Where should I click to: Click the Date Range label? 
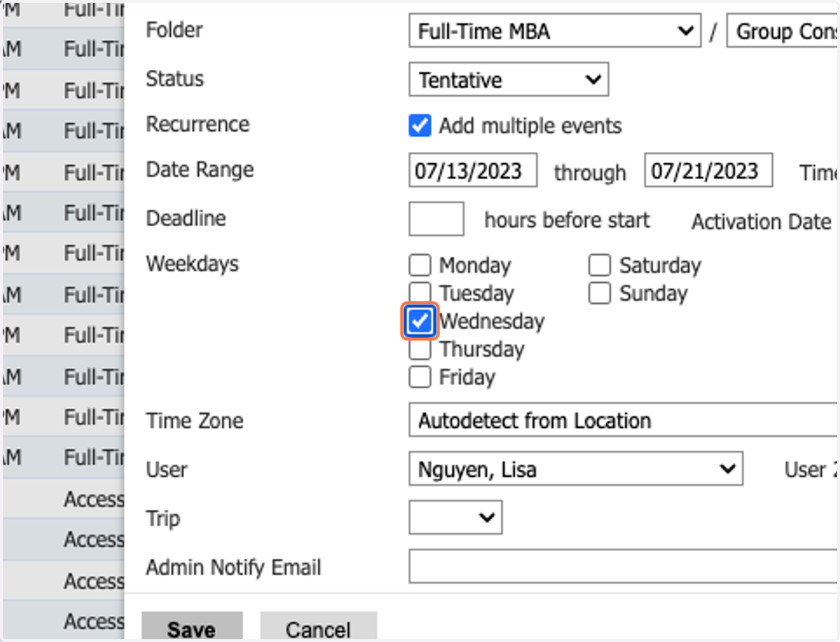[199, 169]
